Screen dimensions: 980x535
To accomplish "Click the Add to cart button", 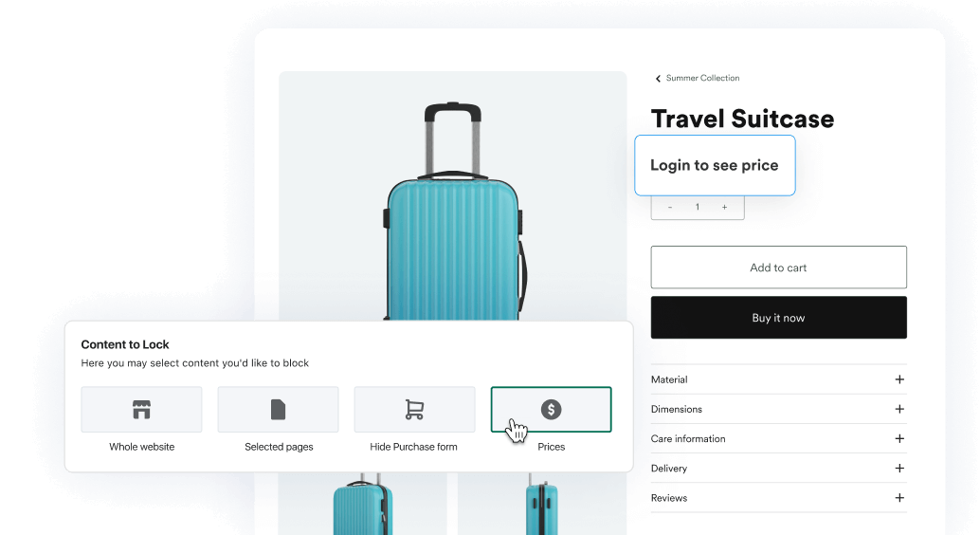I will [779, 267].
